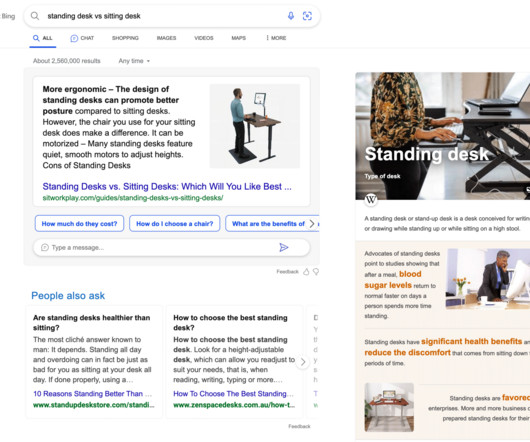Click 'Type of desk' subtitle
Viewport: 530px width, 442px height.
pos(382,176)
